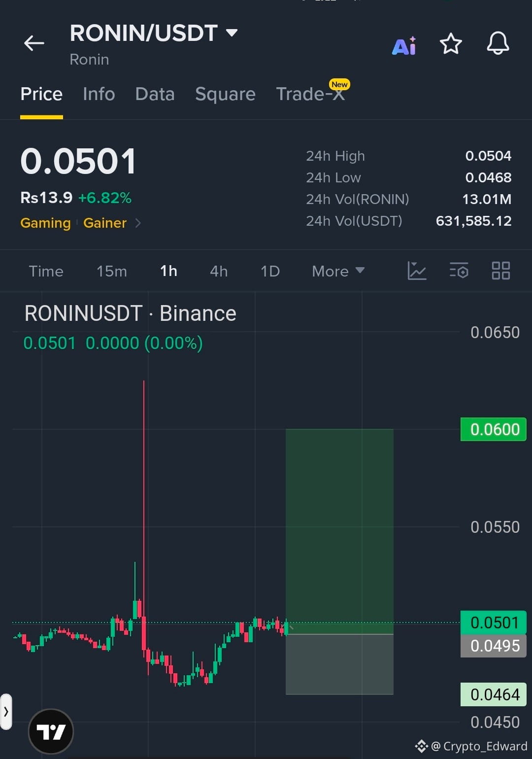Open the AI assistant icon
The image size is (532, 759).
click(404, 46)
